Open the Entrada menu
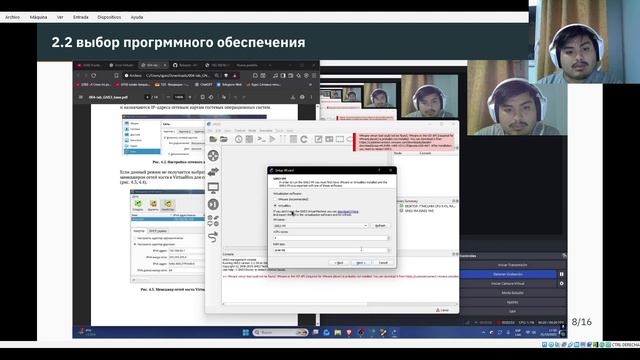Screen dimensions: 640x360 tap(80, 18)
